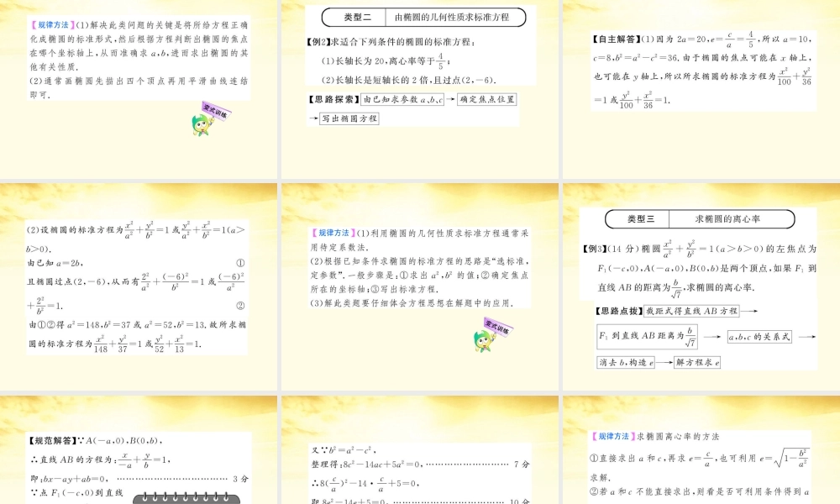Select the 【例2】 problem statement line
840x504 pixels.
click(x=391, y=42)
